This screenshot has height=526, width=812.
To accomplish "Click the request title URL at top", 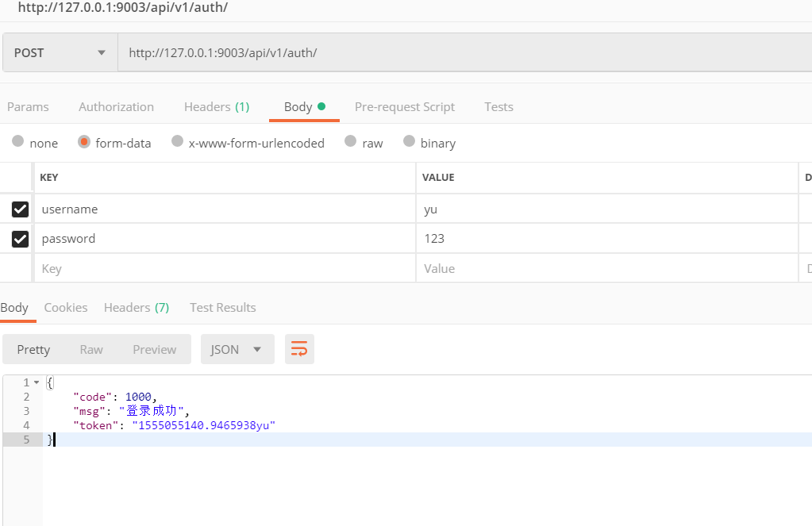I will click(123, 7).
